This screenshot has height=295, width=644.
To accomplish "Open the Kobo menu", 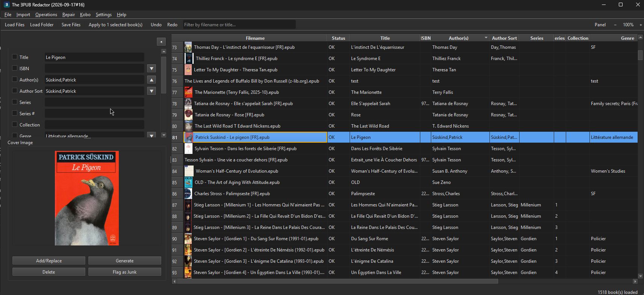I will point(85,15).
